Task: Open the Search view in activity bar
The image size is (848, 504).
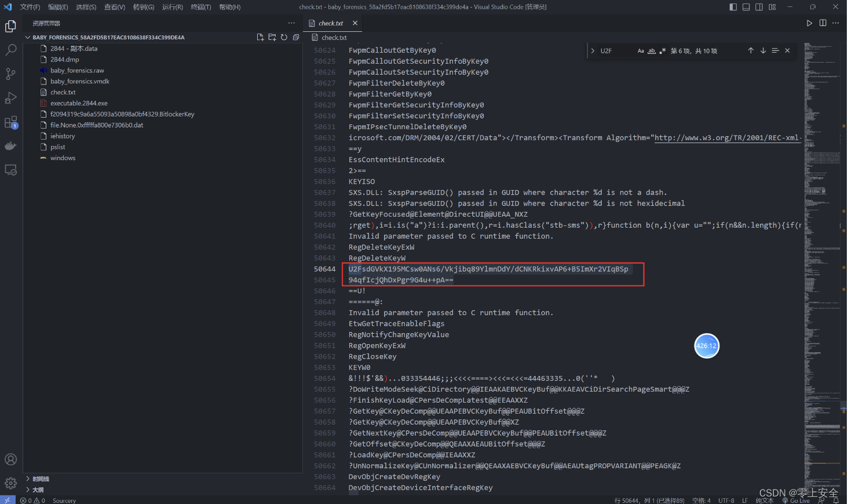Action: coord(10,50)
